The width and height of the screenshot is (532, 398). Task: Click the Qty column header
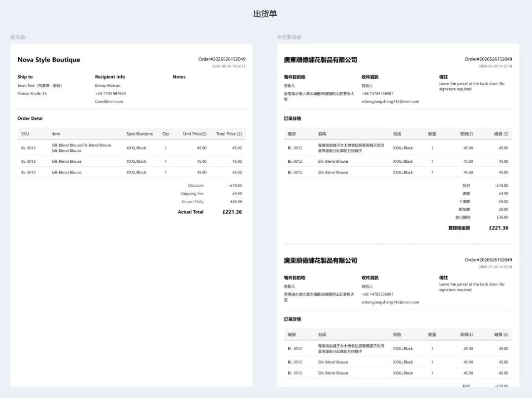166,134
